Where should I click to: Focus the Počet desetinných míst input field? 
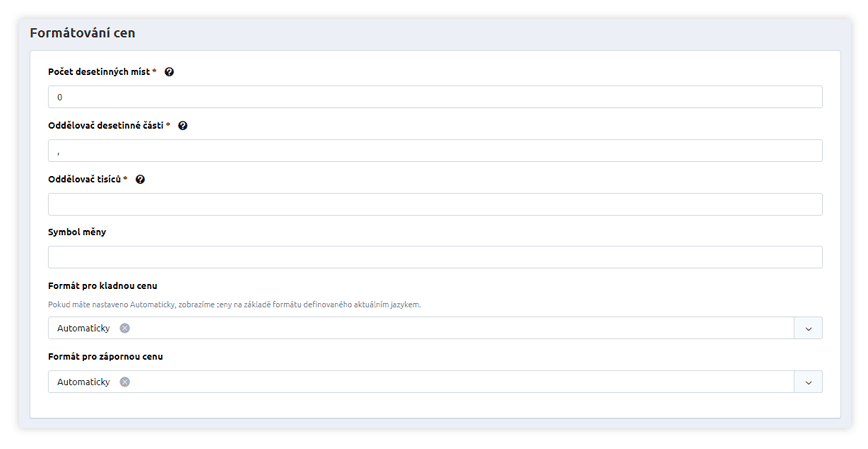point(435,97)
